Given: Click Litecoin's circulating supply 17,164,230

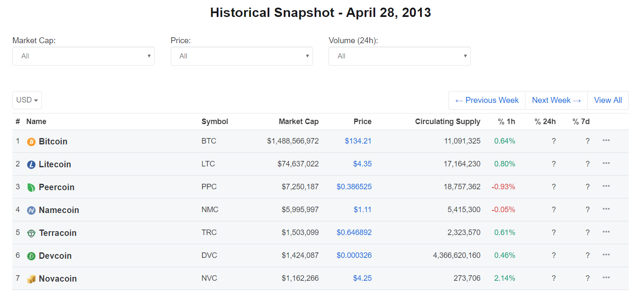Looking at the screenshot, I should [x=462, y=164].
